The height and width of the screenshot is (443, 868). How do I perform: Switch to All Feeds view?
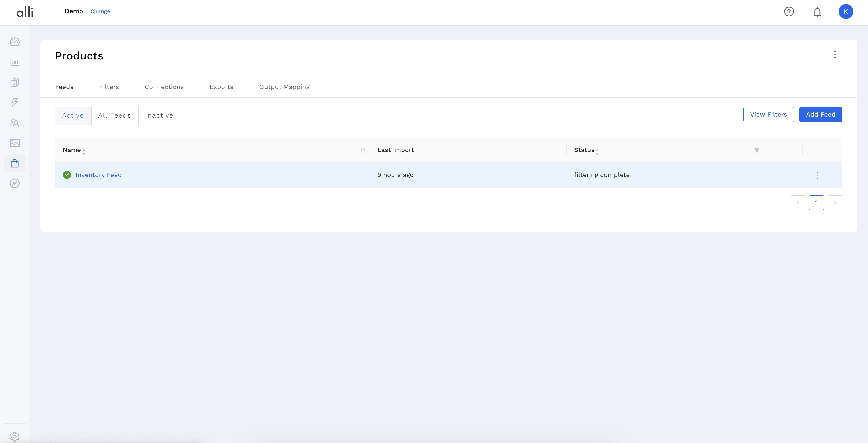pos(115,116)
